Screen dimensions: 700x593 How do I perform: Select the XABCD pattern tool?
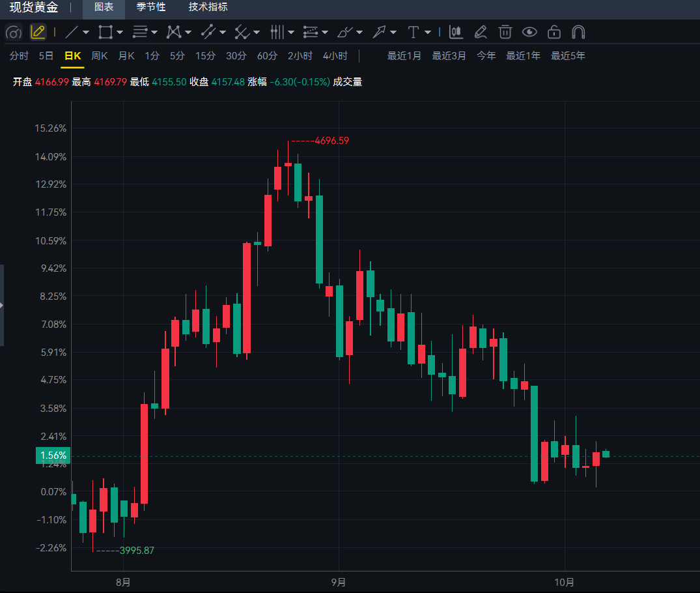click(174, 32)
